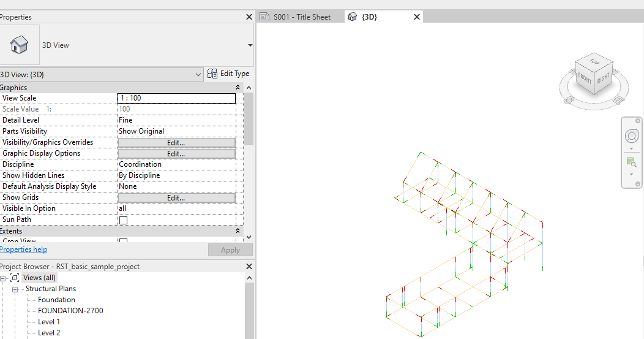Open the Level 1 structural plan
The image size is (644, 339).
[49, 322]
